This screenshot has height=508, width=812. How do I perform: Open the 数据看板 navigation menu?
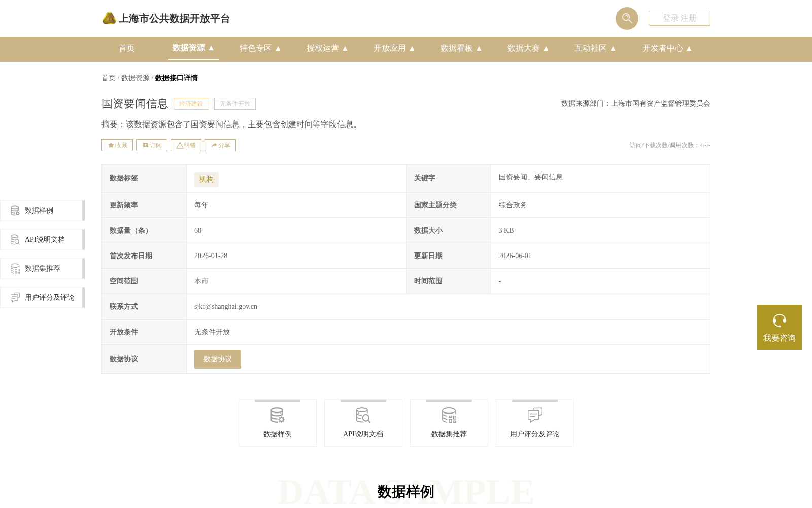461,48
